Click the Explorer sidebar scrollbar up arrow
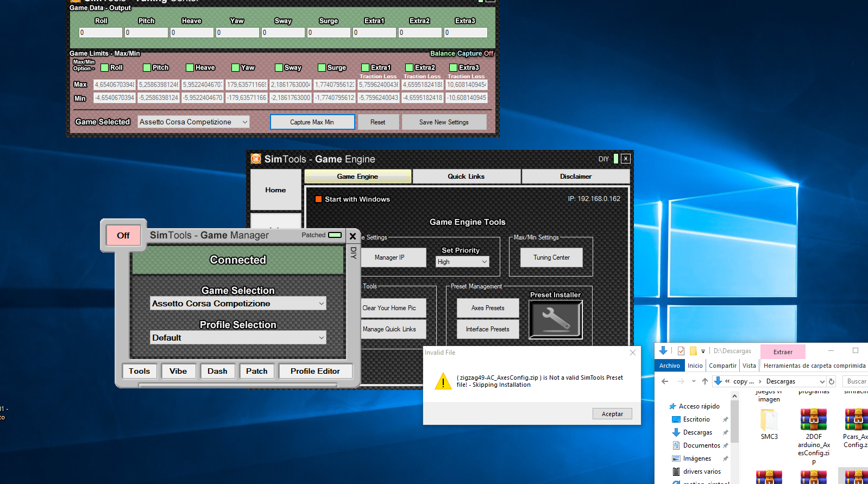Screen dimensions: 868x484 tap(734, 396)
